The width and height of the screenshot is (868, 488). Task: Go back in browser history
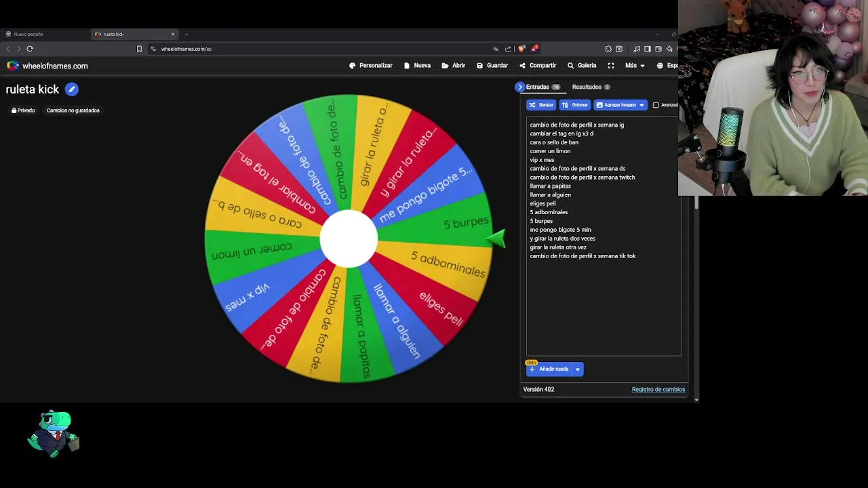8,49
